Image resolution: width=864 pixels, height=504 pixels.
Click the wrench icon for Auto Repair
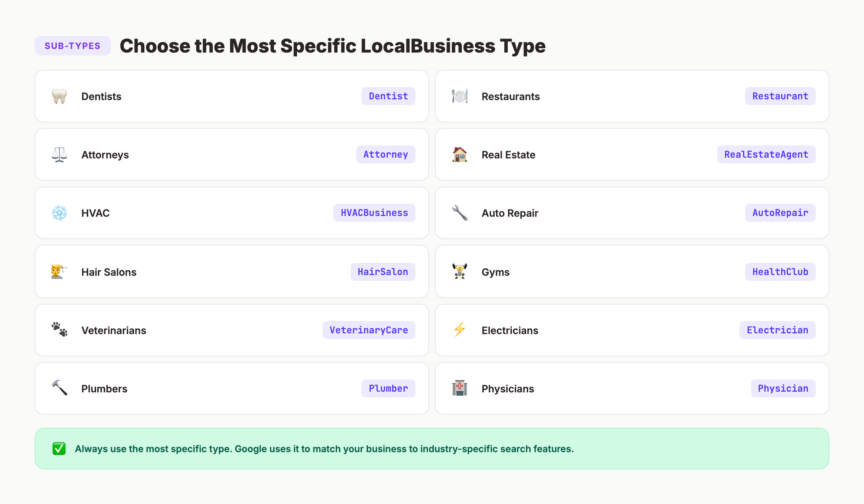pyautogui.click(x=459, y=213)
